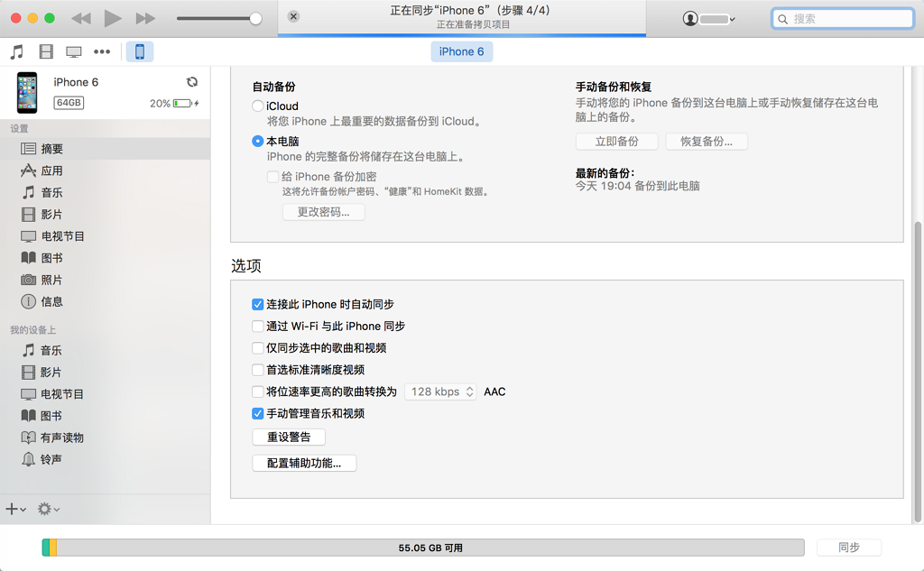Click the info icon beside 信息
The width and height of the screenshot is (924, 571).
tap(28, 301)
